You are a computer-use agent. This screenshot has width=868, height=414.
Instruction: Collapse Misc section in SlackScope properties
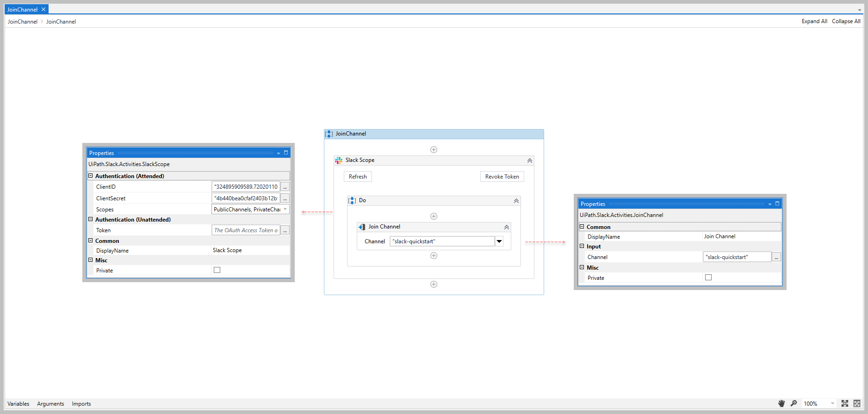[91, 260]
